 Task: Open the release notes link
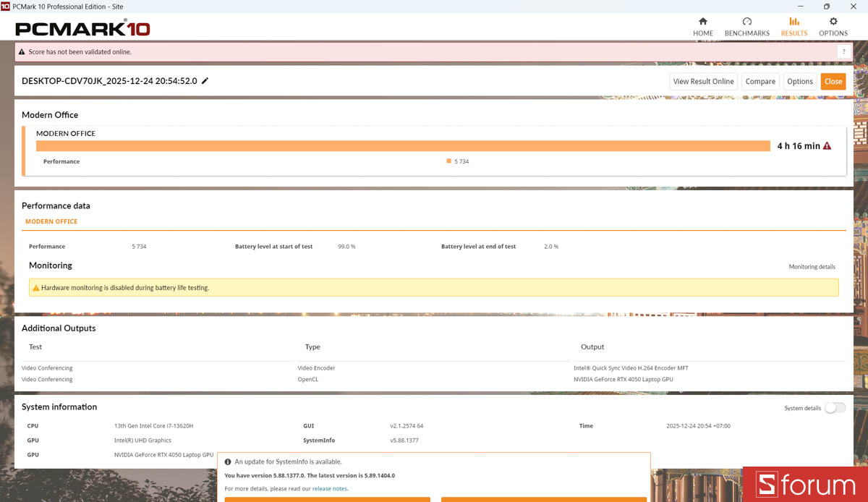tap(330, 489)
